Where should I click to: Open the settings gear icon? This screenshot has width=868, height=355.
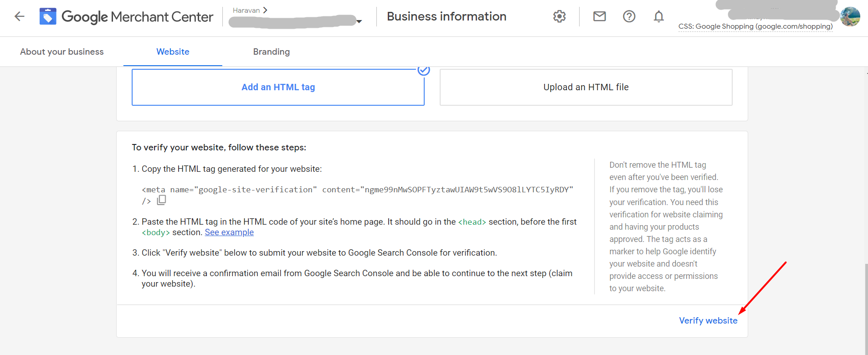[x=559, y=16]
